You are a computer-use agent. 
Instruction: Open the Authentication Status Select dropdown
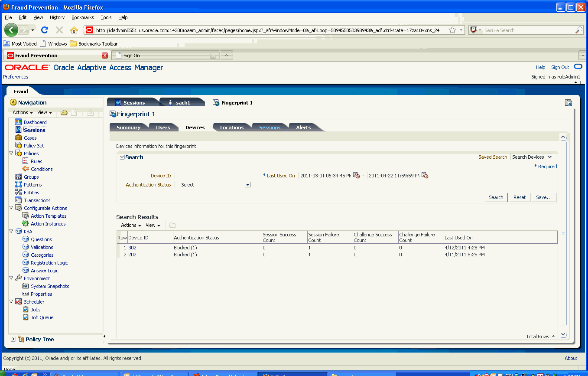tap(247, 184)
